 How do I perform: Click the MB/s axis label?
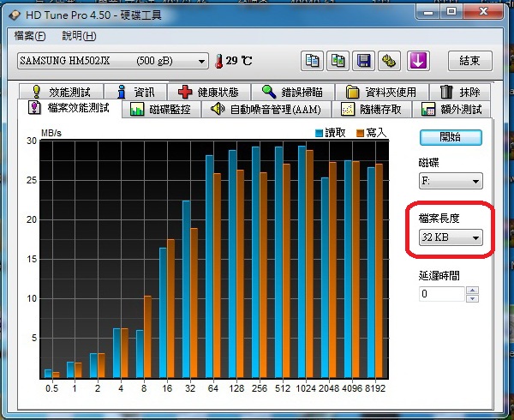point(51,133)
